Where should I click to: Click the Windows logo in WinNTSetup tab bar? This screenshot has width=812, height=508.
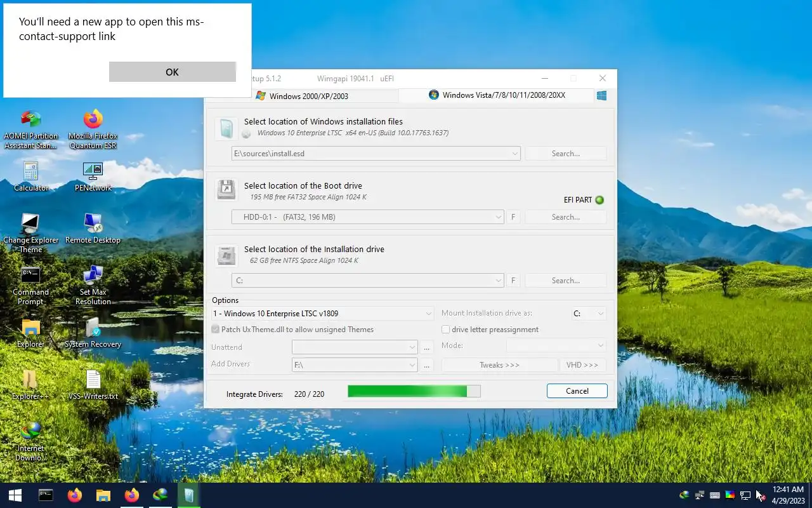coord(601,95)
